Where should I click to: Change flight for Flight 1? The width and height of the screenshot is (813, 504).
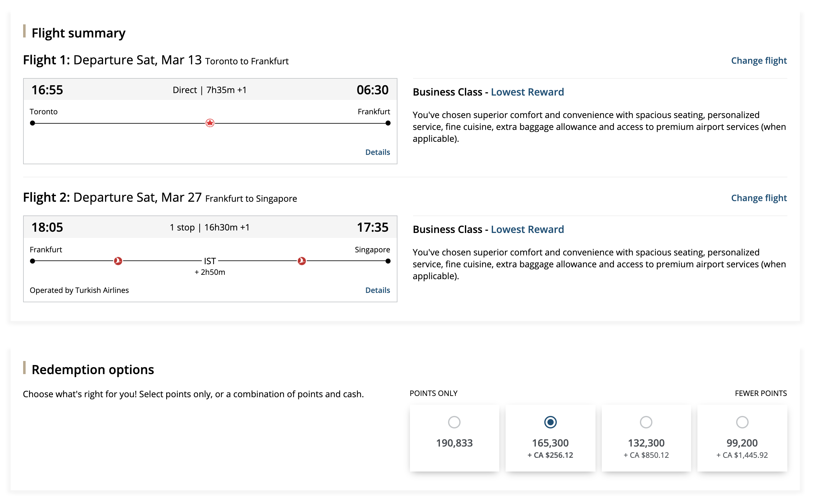click(x=758, y=61)
